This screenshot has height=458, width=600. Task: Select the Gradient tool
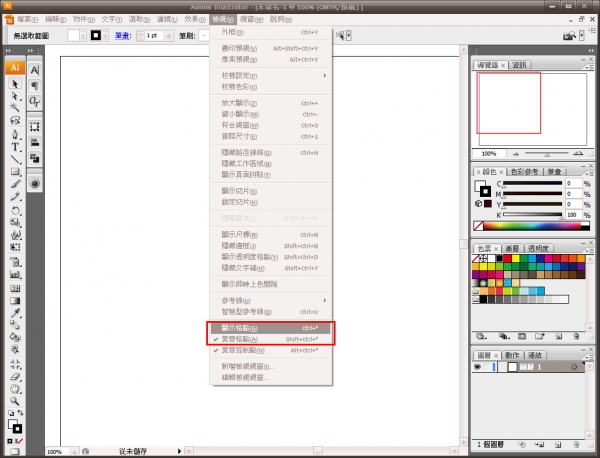tap(15, 300)
